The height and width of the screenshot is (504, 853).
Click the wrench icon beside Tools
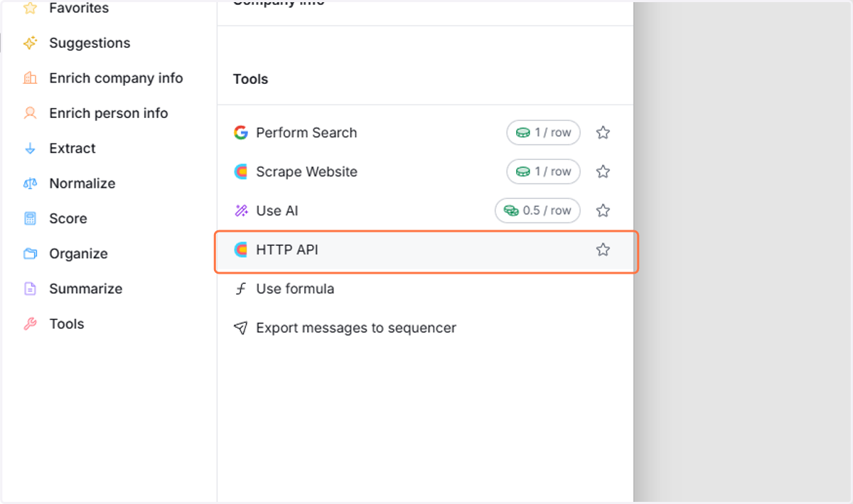pyautogui.click(x=30, y=324)
